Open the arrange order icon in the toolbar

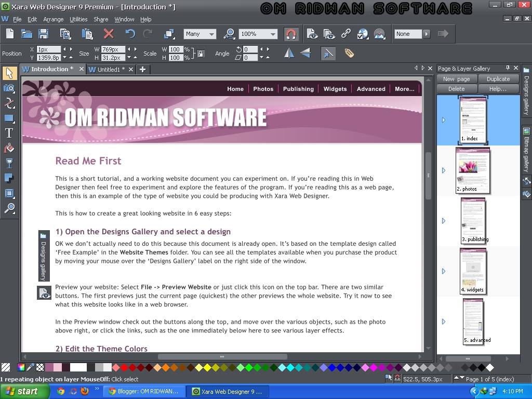click(x=169, y=34)
